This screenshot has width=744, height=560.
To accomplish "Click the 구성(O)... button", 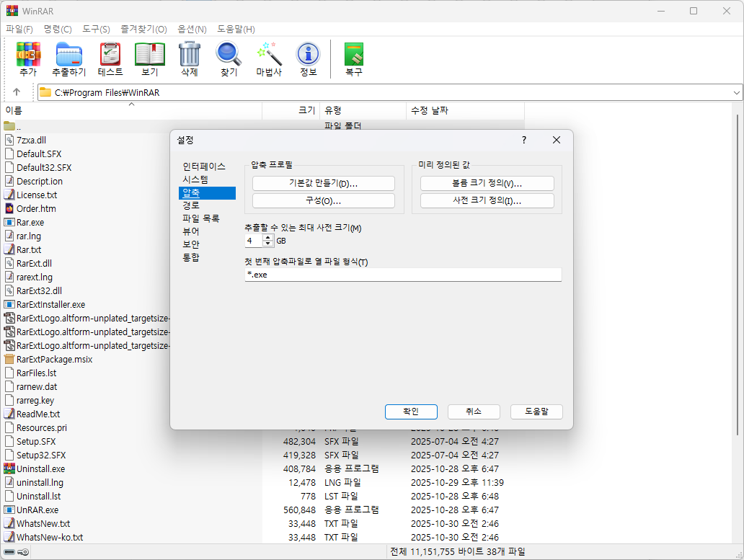I will point(324,200).
